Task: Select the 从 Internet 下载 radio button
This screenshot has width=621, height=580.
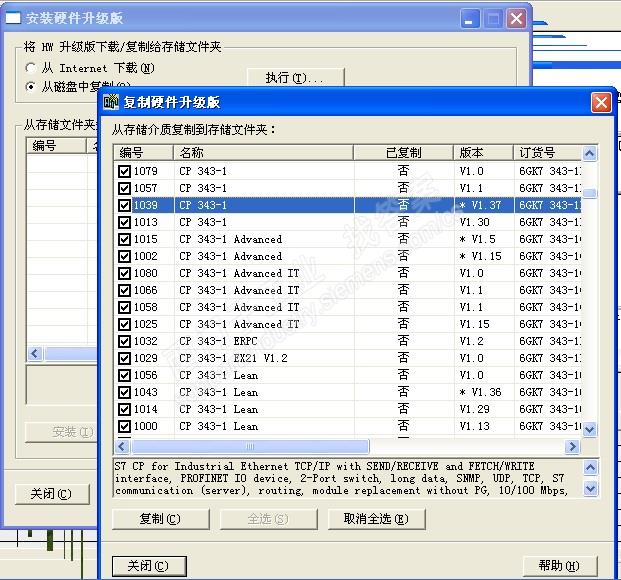Action: click(x=30, y=68)
